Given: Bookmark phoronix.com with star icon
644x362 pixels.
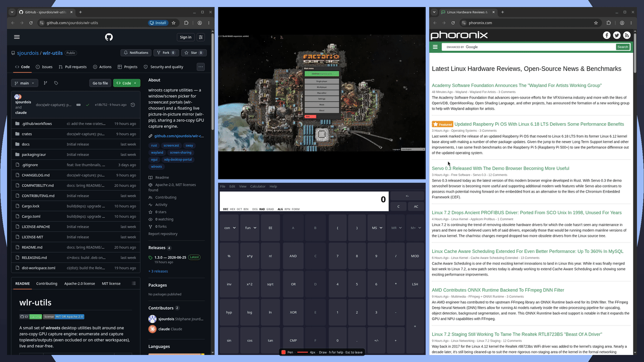Looking at the screenshot, I should [x=596, y=23].
